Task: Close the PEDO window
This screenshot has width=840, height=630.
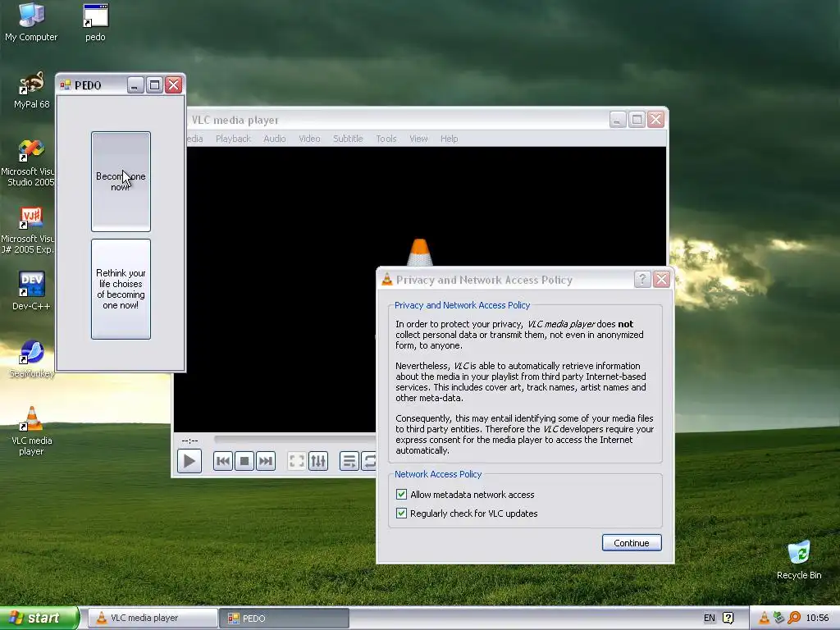Action: [x=174, y=85]
